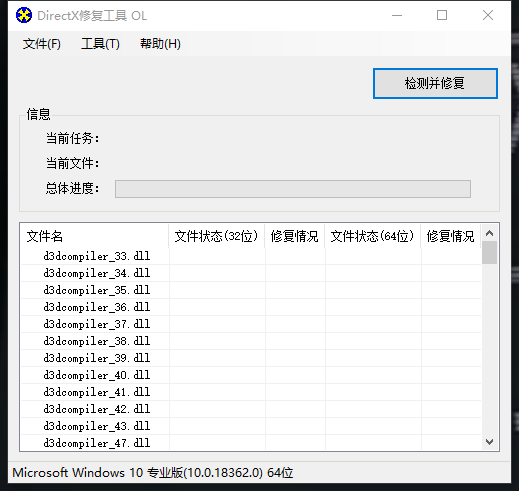Select d3dcompiler_43.dll row
The height and width of the screenshot is (491, 519).
point(251,426)
